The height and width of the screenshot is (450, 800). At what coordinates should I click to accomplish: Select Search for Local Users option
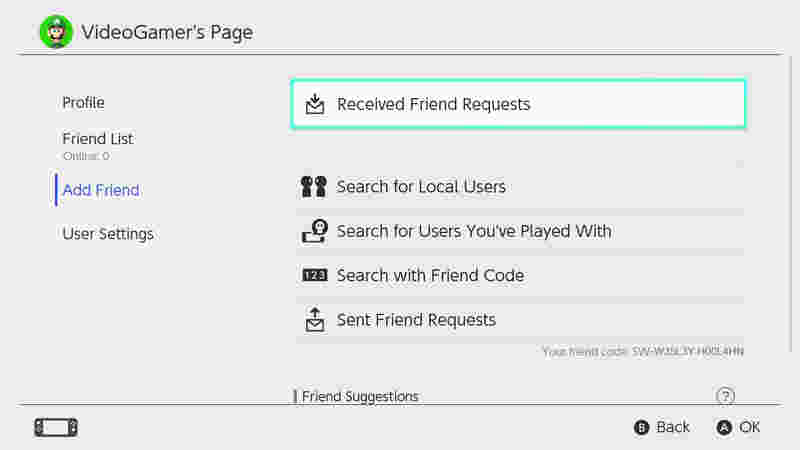point(519,187)
